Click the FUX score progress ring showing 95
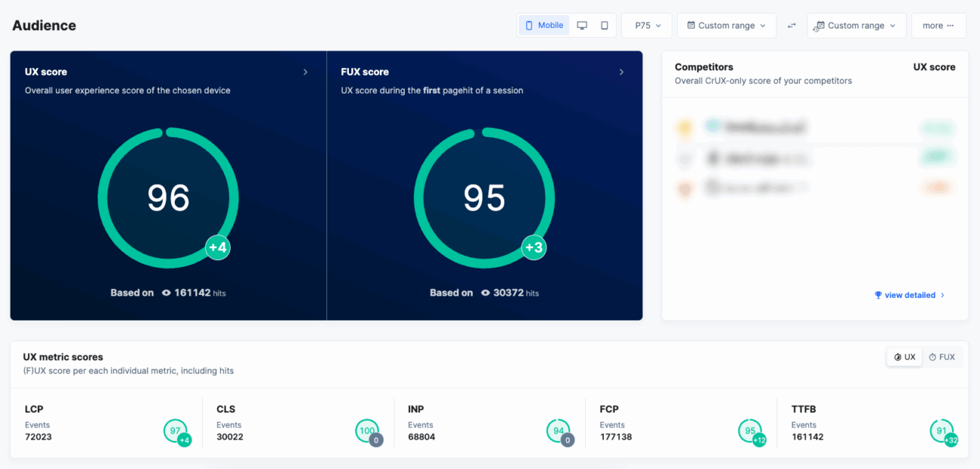 click(x=484, y=198)
